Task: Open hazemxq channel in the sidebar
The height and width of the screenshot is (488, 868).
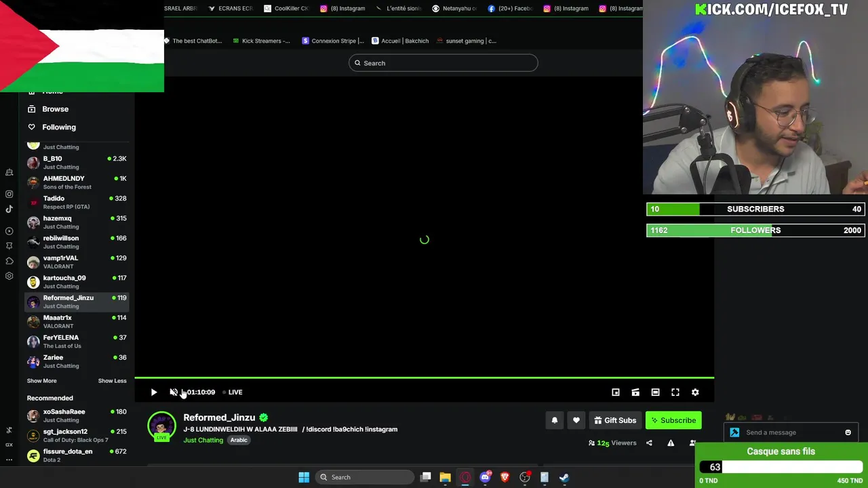Action: (77, 222)
